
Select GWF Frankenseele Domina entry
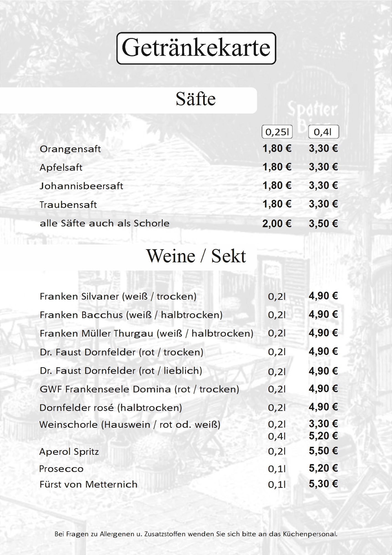(x=139, y=389)
